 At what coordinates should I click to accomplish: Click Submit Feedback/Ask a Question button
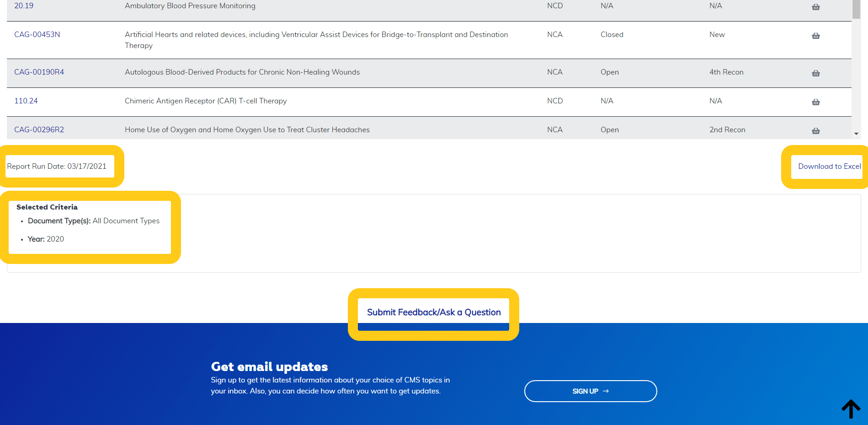point(433,312)
